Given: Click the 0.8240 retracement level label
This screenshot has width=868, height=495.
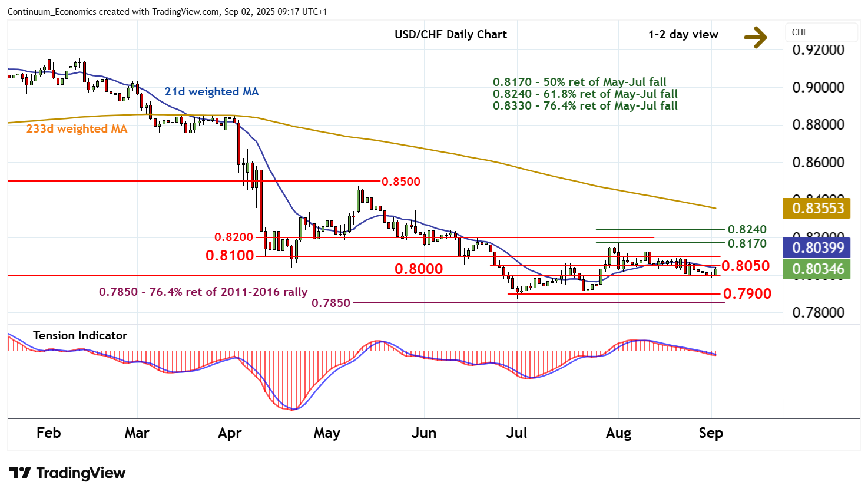Looking at the screenshot, I should coord(747,229).
